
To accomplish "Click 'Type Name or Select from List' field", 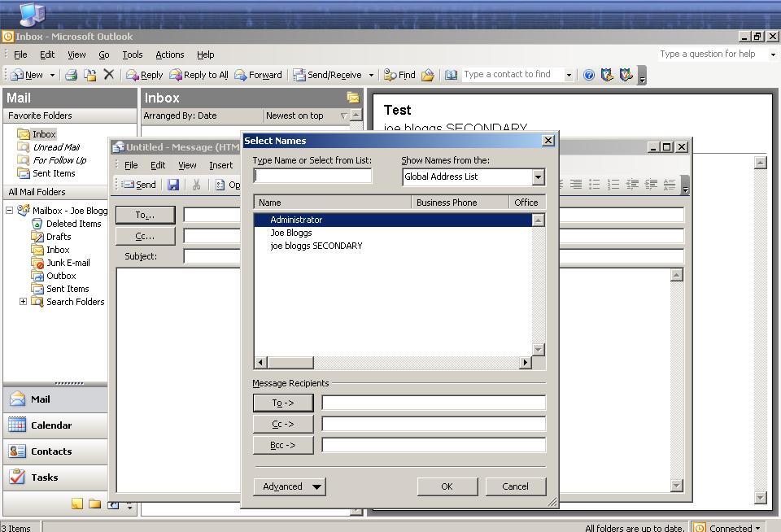I will tap(312, 176).
